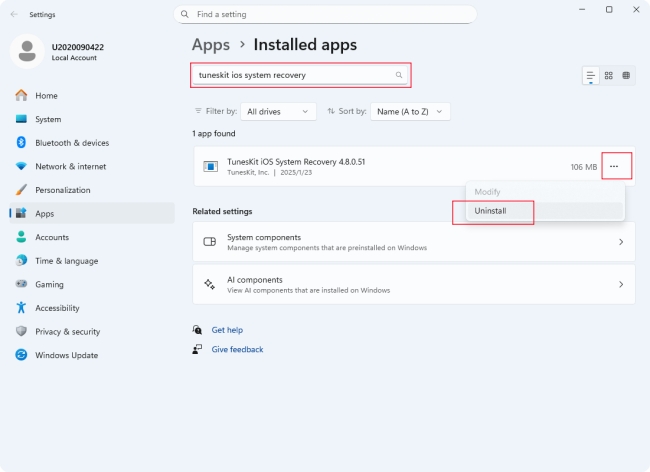Image resolution: width=650 pixels, height=472 pixels.
Task: Open the three-dots menu for TunesKit app
Action: (614, 166)
